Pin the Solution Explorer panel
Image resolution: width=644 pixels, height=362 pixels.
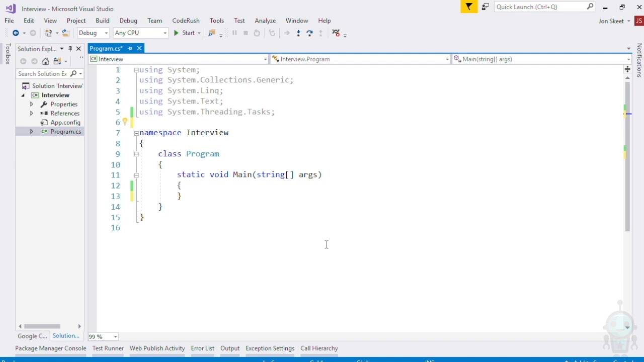click(70, 49)
